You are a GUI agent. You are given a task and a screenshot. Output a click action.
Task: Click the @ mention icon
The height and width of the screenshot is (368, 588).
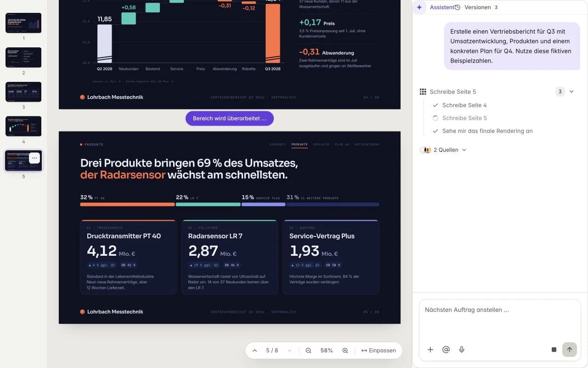click(446, 350)
